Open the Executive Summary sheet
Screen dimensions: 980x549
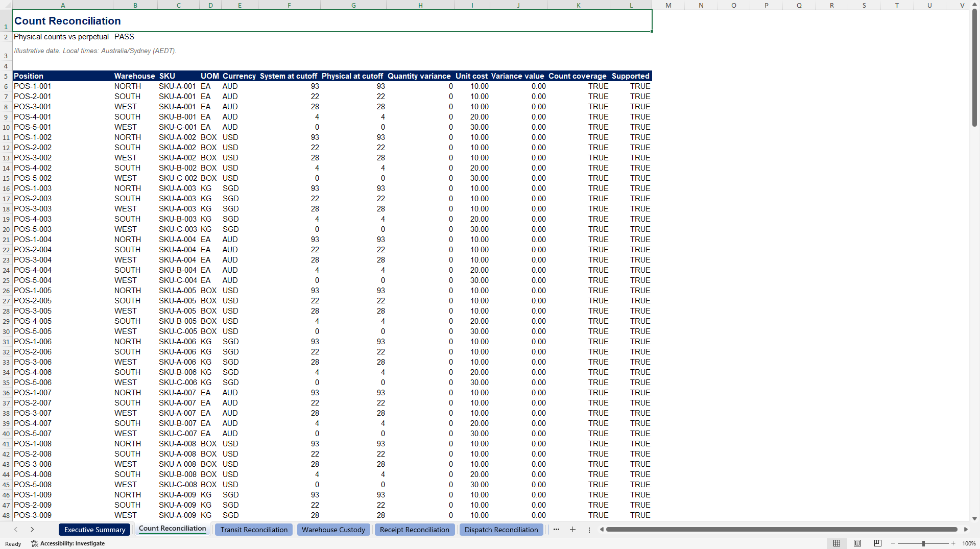click(x=94, y=530)
